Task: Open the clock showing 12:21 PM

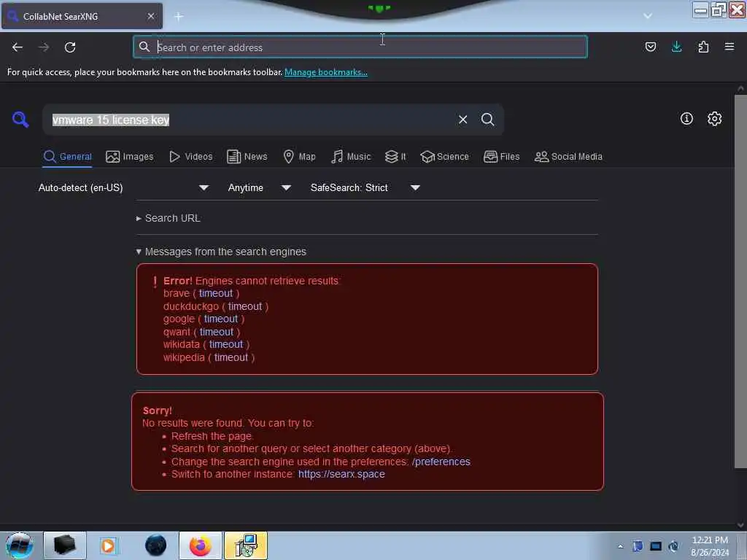Action: pyautogui.click(x=710, y=546)
